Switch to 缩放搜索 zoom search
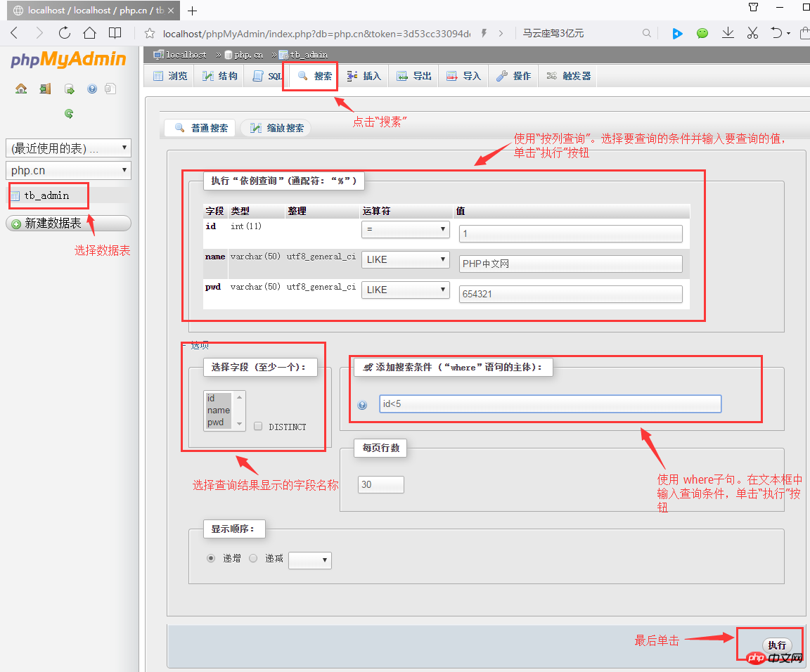This screenshot has height=672, width=810. tap(276, 128)
